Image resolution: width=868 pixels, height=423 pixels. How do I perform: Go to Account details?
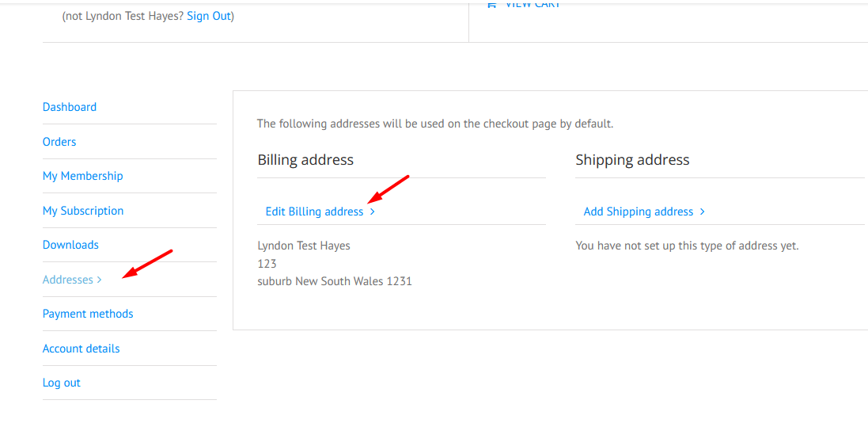[x=81, y=349]
